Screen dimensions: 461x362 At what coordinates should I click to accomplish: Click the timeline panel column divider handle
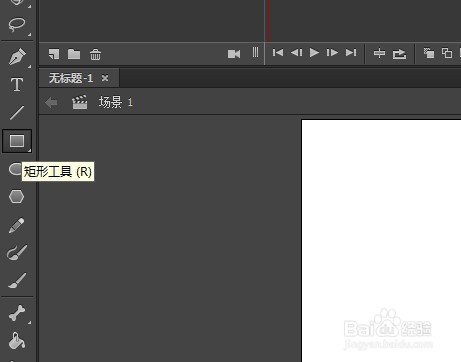pyautogui.click(x=255, y=52)
